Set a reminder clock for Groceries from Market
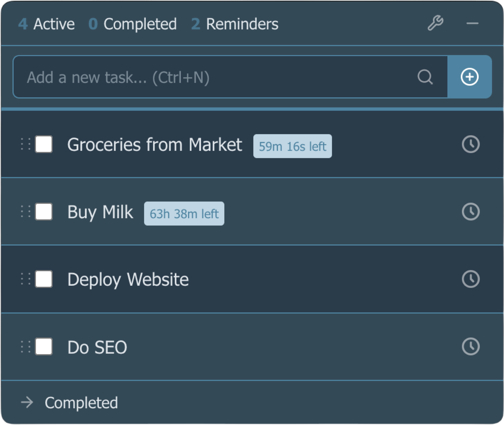 pos(471,145)
